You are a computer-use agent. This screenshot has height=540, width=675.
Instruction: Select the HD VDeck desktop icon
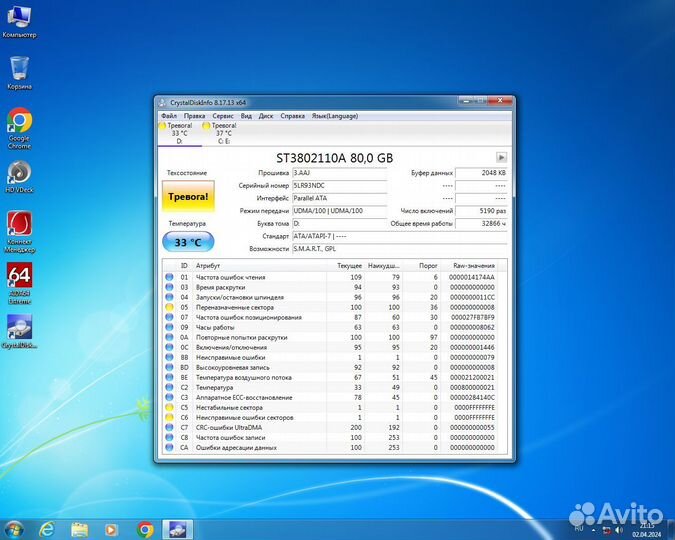[x=19, y=175]
